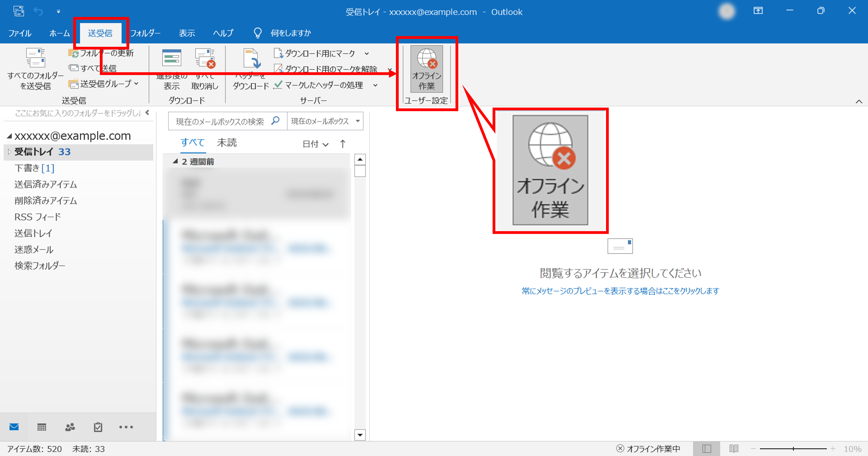The height and width of the screenshot is (456, 868).
Task: Open the 検索フォルダー item
Action: [40, 266]
